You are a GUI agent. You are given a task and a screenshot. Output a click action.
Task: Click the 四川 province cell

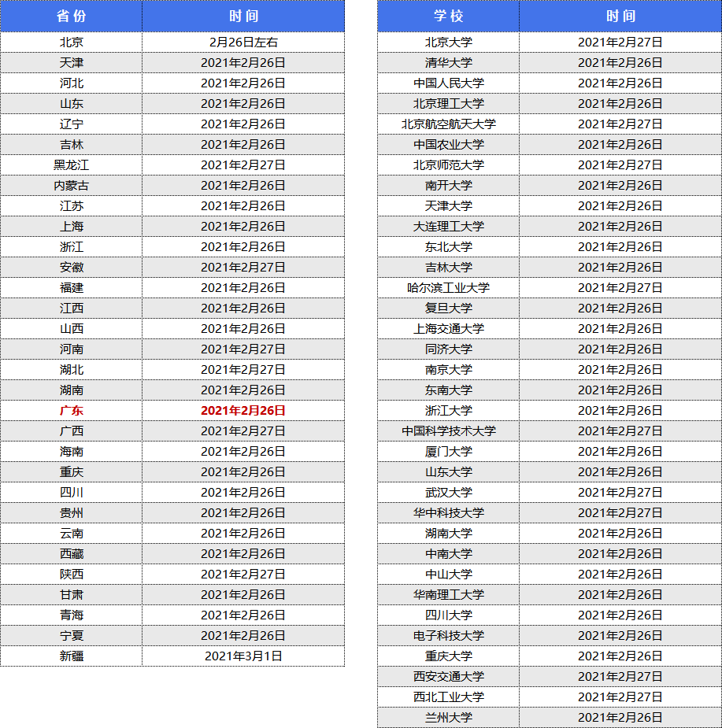(71, 492)
